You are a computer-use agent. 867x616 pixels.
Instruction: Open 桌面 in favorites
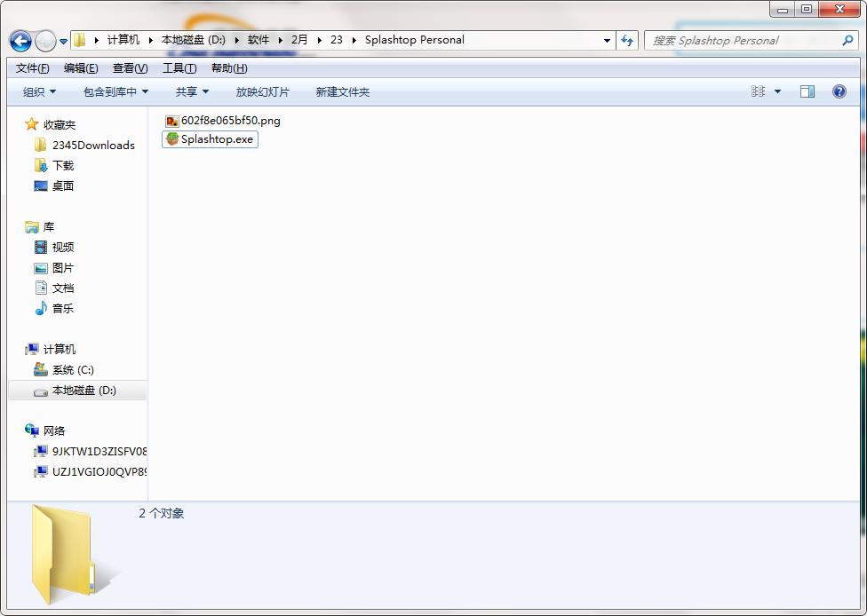tap(63, 186)
